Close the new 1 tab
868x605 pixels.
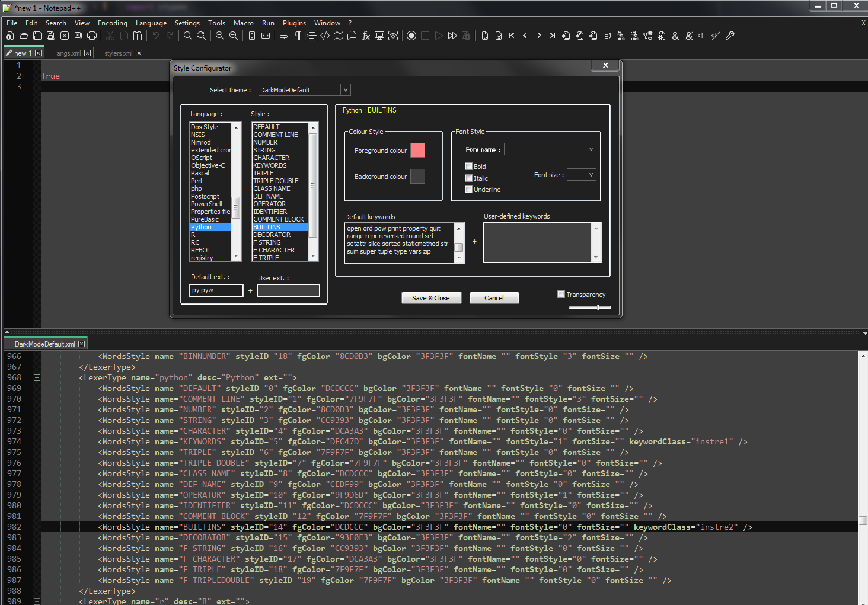click(39, 53)
